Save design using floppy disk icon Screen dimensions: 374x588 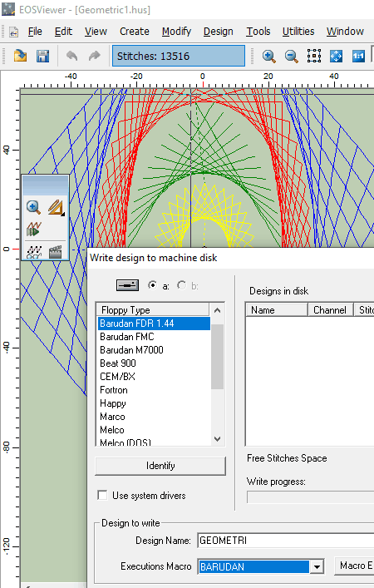tap(42, 56)
